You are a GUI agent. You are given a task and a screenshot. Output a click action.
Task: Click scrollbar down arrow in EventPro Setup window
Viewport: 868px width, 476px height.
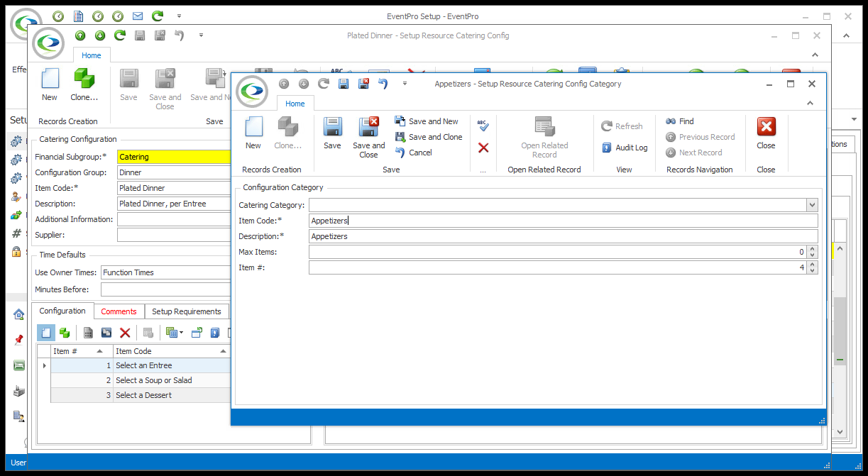(840, 431)
